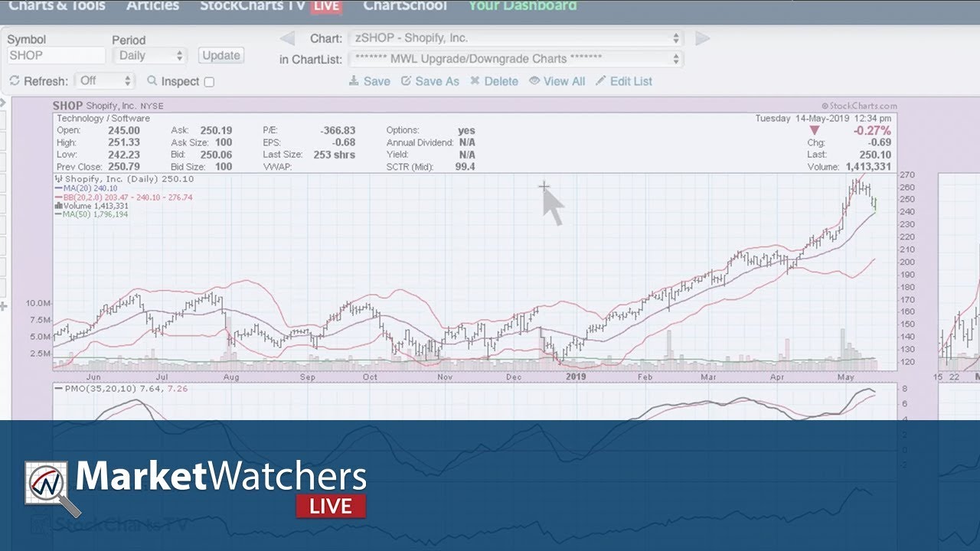980x551 pixels.
Task: Open the Refresh dropdown set to Off
Action: click(x=105, y=80)
